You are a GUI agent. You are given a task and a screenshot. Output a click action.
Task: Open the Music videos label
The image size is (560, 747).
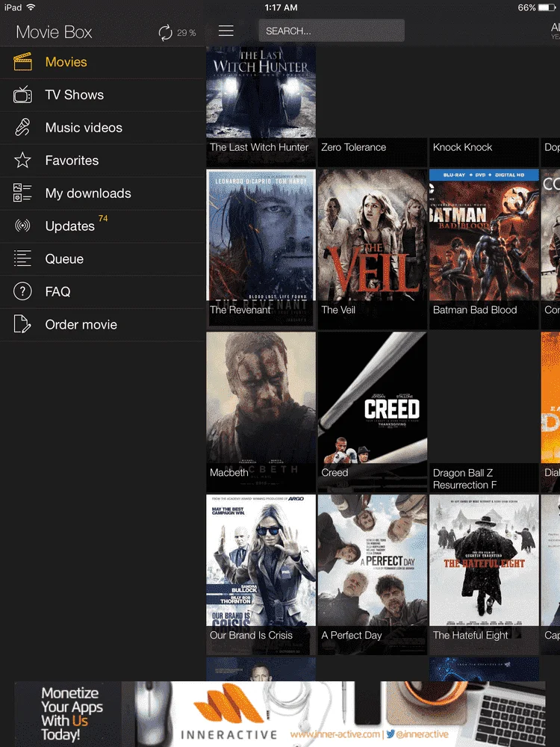click(x=84, y=128)
